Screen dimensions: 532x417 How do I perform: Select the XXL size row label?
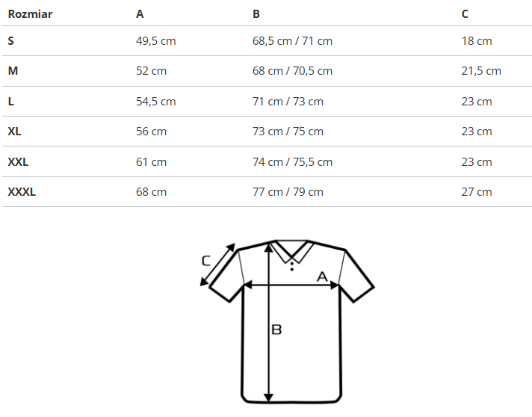coord(18,161)
